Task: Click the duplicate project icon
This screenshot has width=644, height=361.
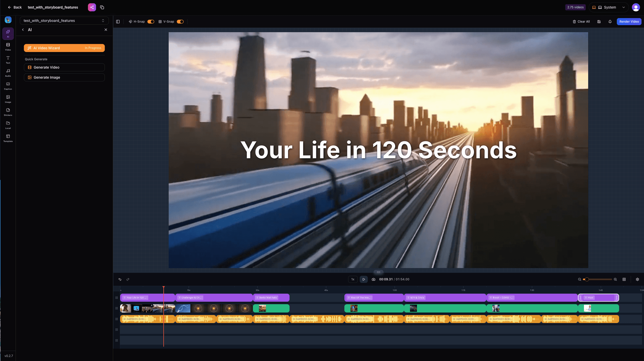Action: [102, 7]
